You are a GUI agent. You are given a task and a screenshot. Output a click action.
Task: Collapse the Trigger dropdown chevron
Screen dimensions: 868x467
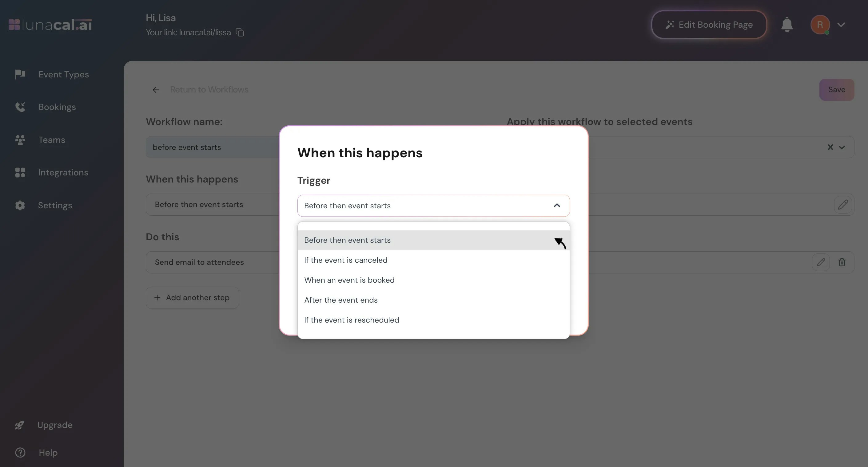tap(557, 205)
